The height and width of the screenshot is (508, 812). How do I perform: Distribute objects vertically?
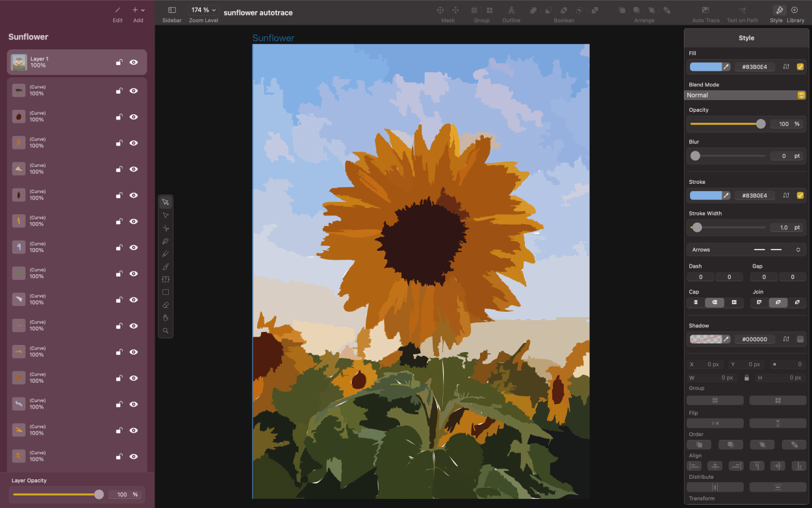click(x=778, y=487)
